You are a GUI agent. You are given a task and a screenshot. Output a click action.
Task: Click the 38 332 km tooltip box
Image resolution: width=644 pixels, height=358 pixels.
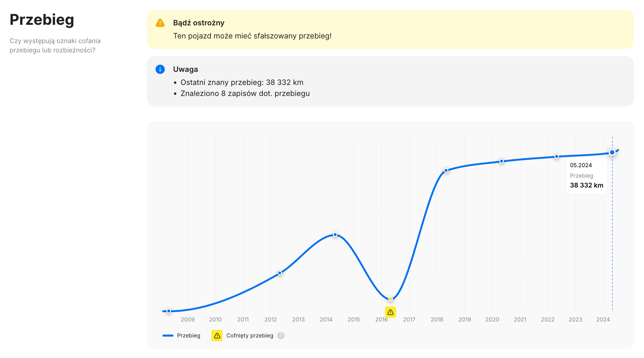[x=586, y=176]
